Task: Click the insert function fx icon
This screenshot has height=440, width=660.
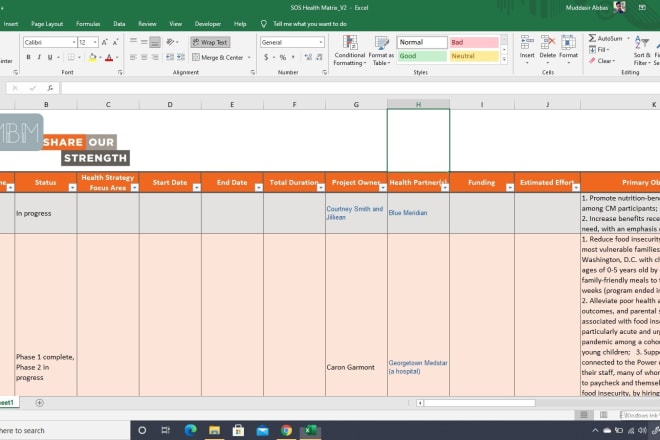Action: (x=49, y=88)
